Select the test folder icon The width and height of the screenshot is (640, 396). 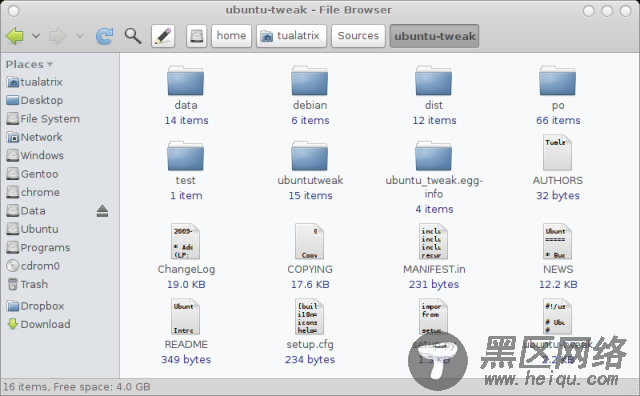point(185,156)
